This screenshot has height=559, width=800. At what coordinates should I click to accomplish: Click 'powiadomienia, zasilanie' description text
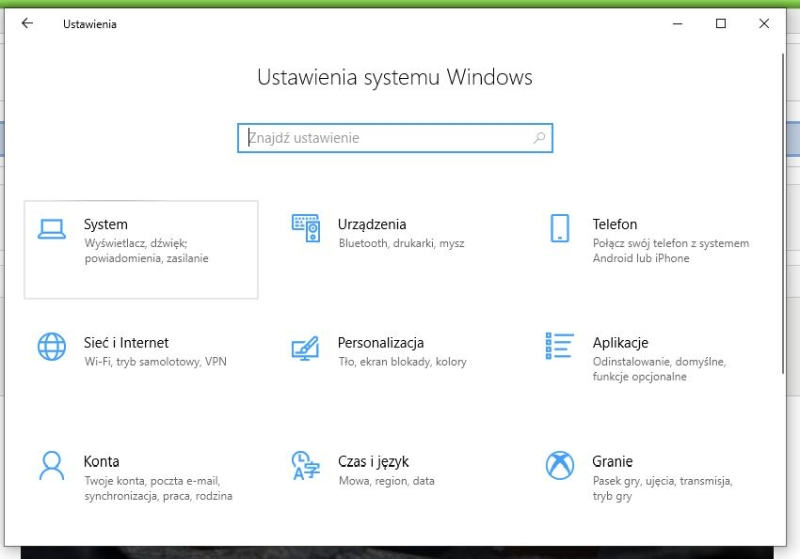pyautogui.click(x=146, y=258)
